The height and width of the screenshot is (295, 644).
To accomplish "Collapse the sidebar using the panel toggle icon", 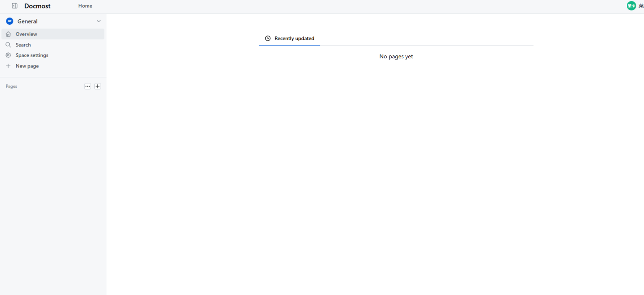I will 15,6.
